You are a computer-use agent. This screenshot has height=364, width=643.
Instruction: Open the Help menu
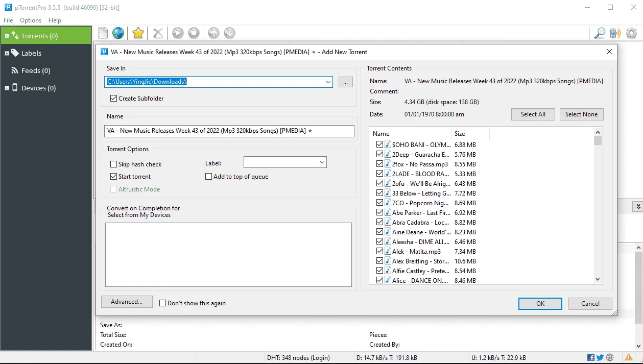[55, 20]
